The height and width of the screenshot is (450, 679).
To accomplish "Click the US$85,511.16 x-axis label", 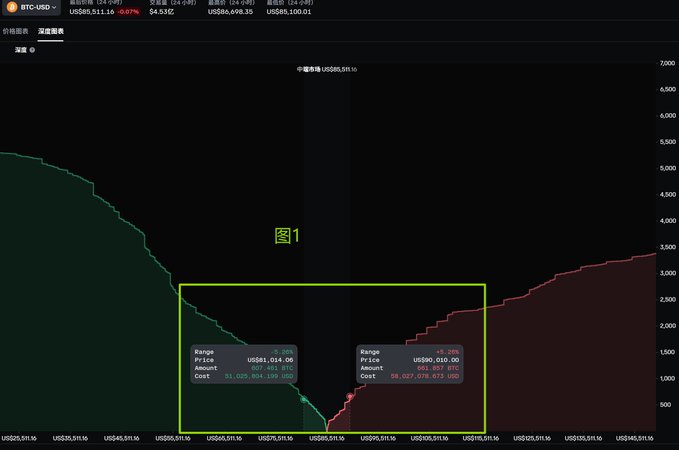I will click(327, 438).
